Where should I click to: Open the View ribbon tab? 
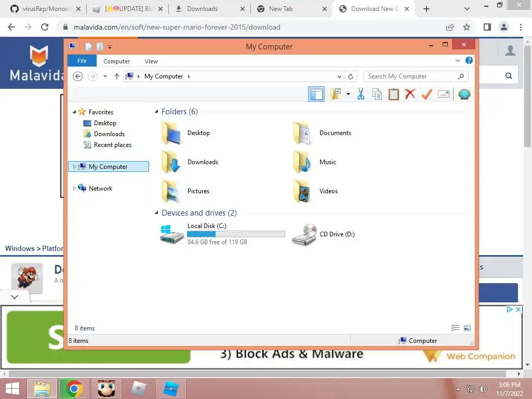151,61
